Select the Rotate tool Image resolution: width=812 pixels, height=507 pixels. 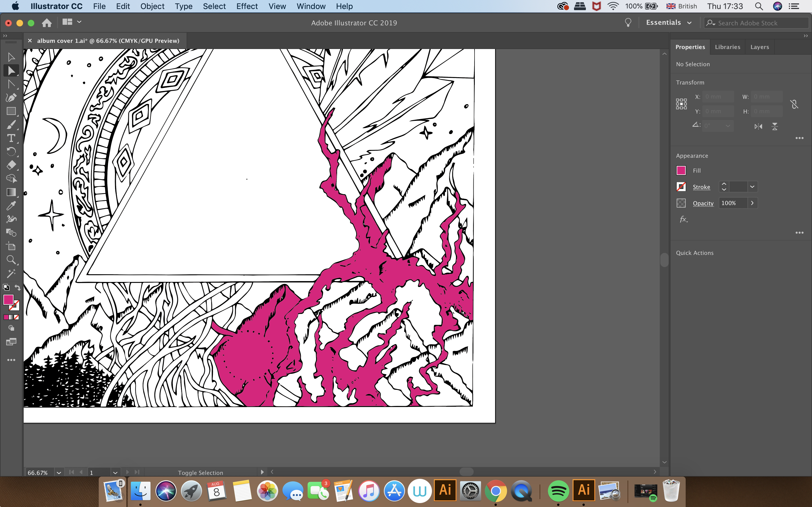coord(11,152)
